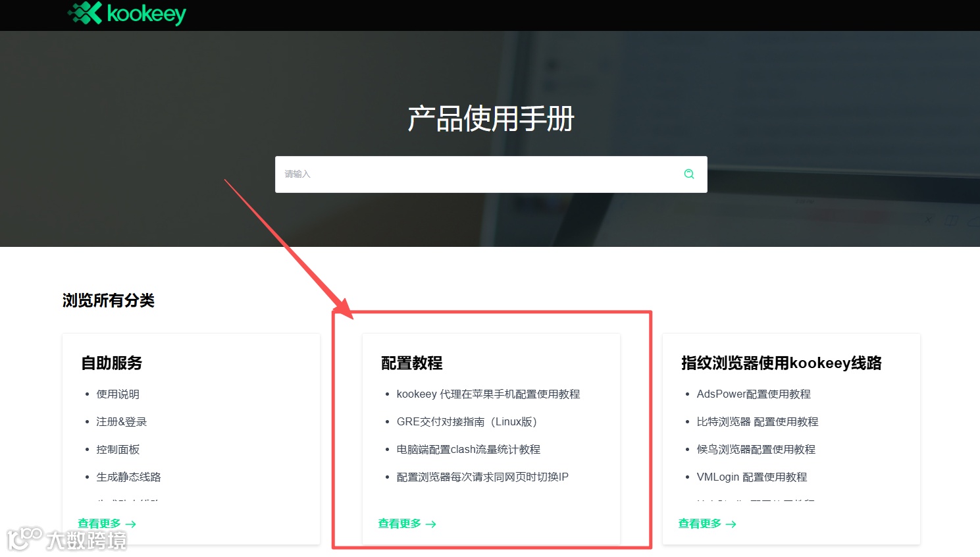Open the 控制面板 article

[x=118, y=449]
